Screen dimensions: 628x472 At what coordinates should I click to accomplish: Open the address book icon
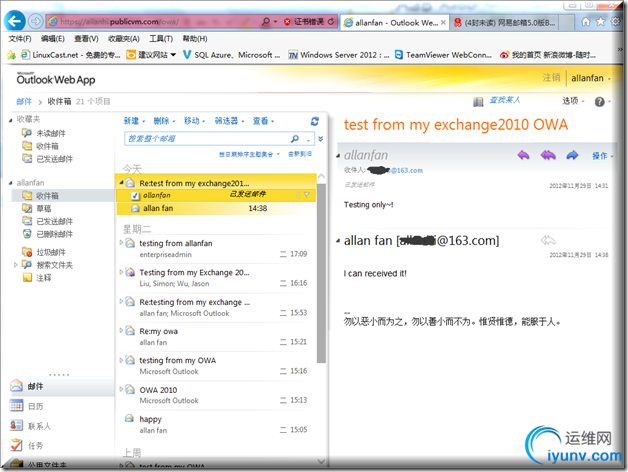[478, 102]
